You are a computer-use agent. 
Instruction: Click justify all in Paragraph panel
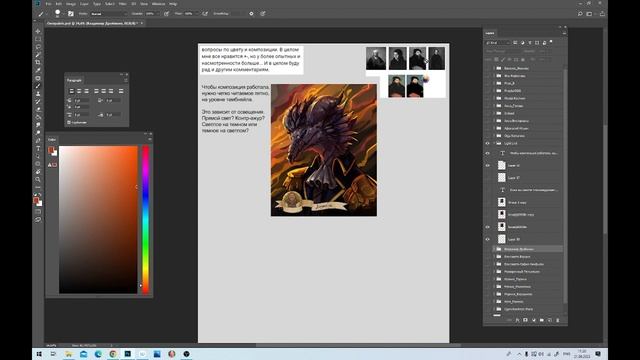(x=121, y=91)
